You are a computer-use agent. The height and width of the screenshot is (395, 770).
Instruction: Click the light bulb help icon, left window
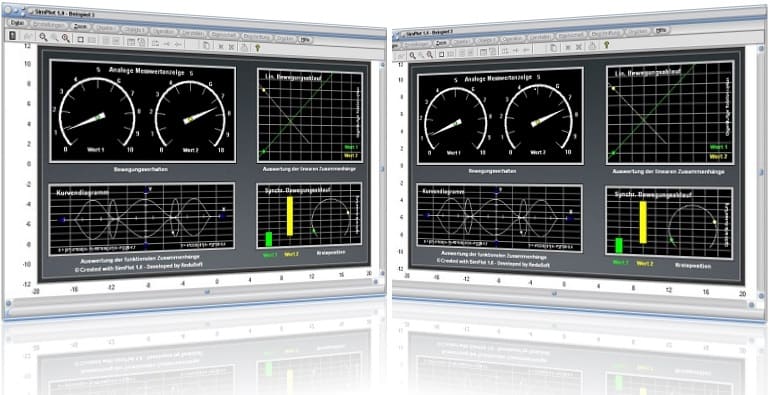click(x=256, y=47)
